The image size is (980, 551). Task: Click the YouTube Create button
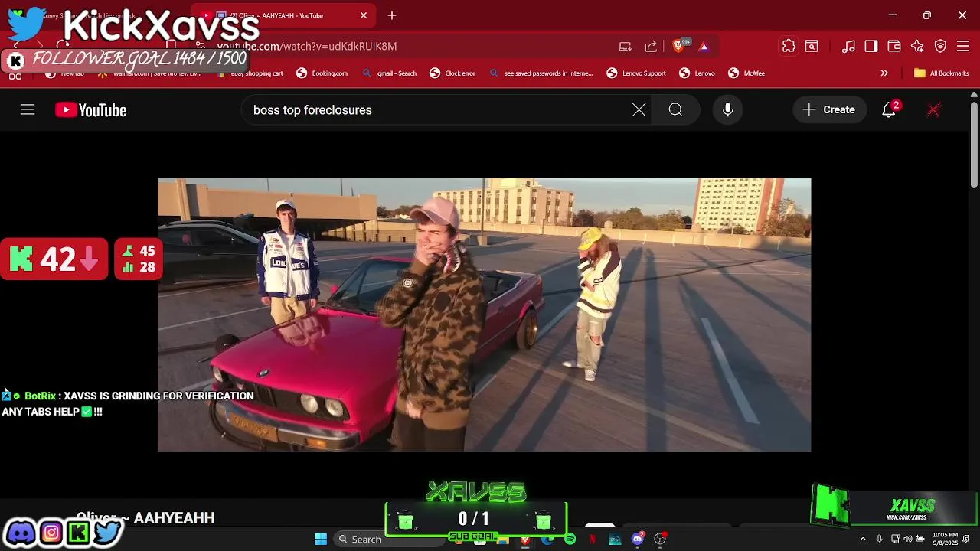829,110
